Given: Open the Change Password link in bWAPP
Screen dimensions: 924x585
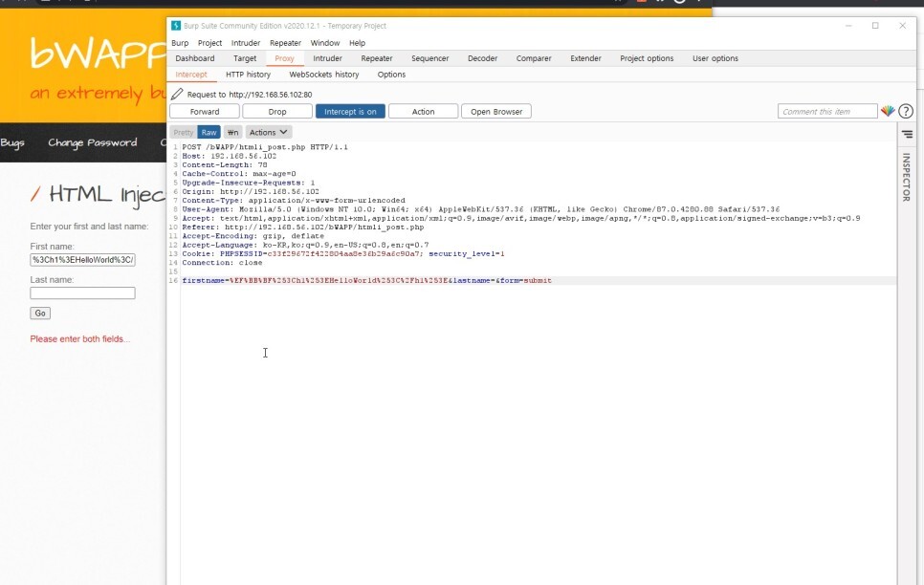Looking at the screenshot, I should (x=93, y=142).
